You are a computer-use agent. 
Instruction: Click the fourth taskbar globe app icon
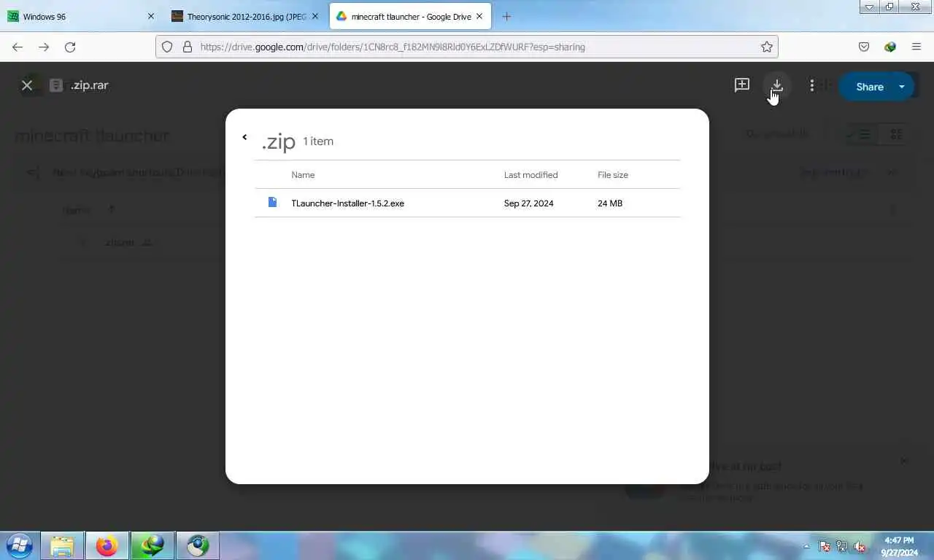[198, 545]
